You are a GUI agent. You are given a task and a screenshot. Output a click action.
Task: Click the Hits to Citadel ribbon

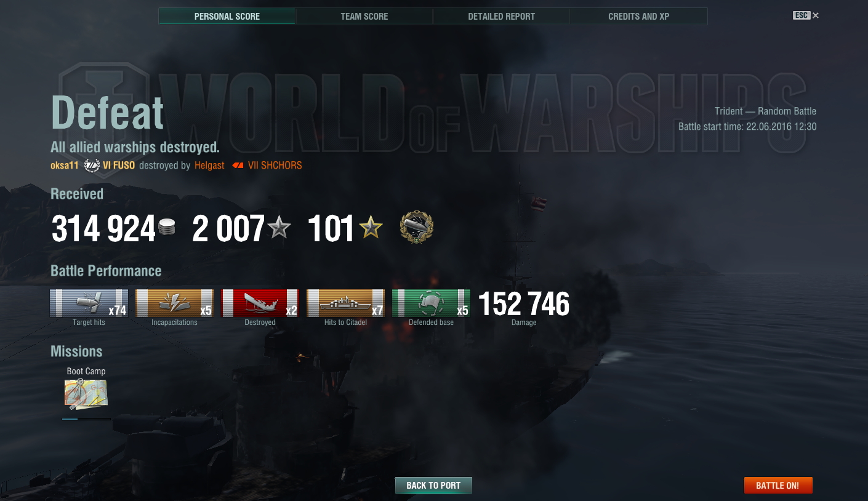coord(346,303)
